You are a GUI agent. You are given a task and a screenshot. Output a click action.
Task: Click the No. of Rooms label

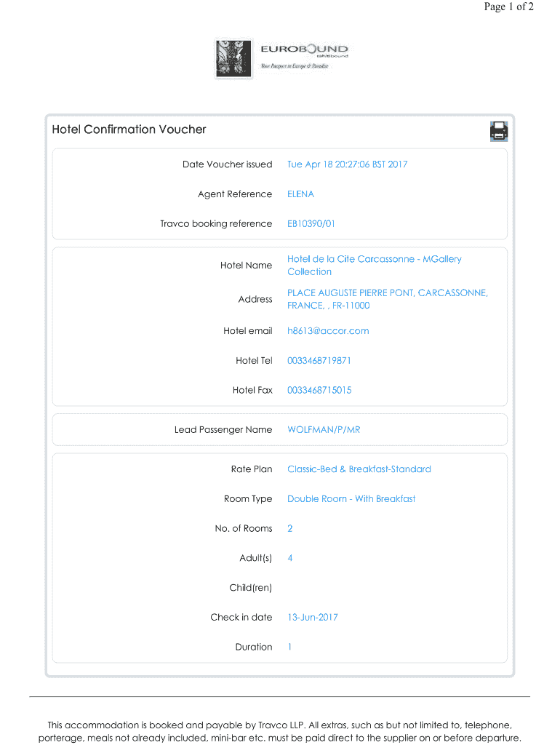pyautogui.click(x=244, y=529)
